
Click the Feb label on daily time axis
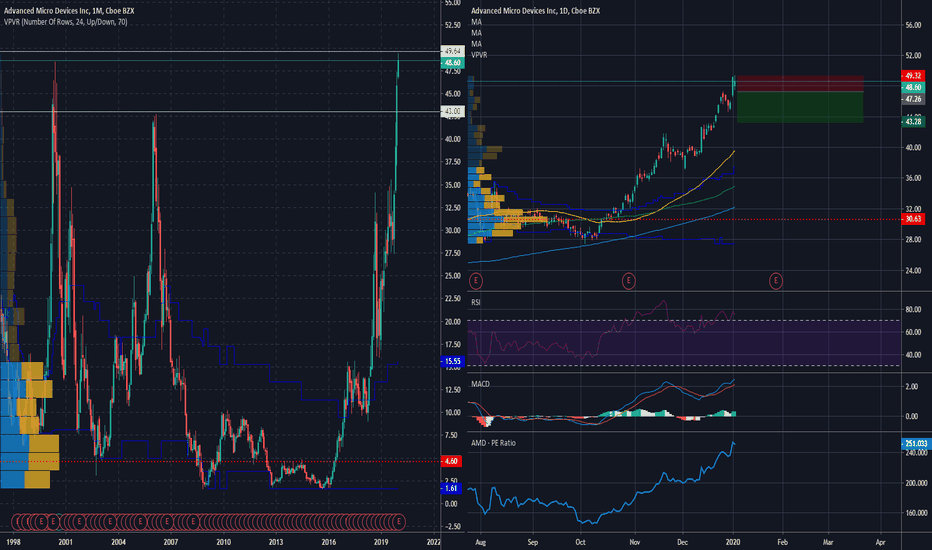pyautogui.click(x=782, y=542)
